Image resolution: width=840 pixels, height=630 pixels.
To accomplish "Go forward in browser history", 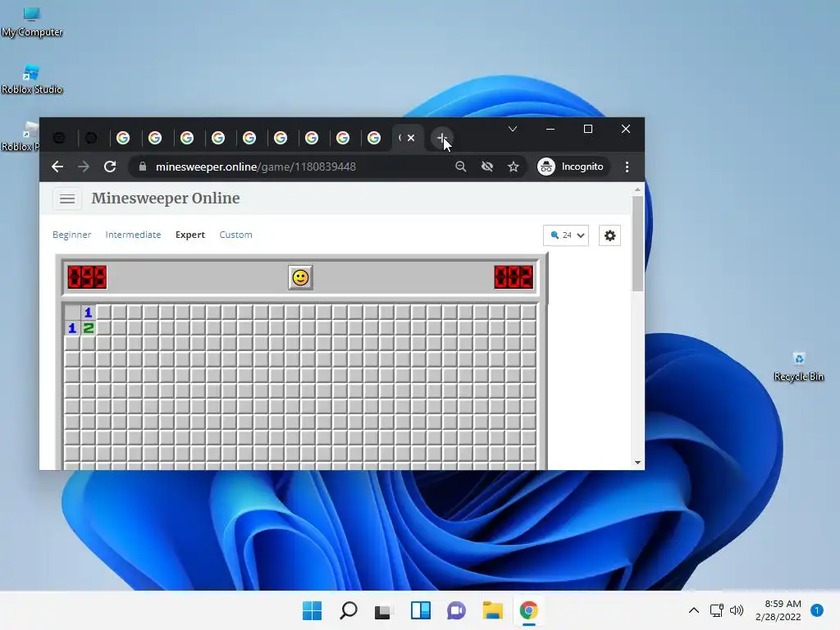I will [84, 167].
